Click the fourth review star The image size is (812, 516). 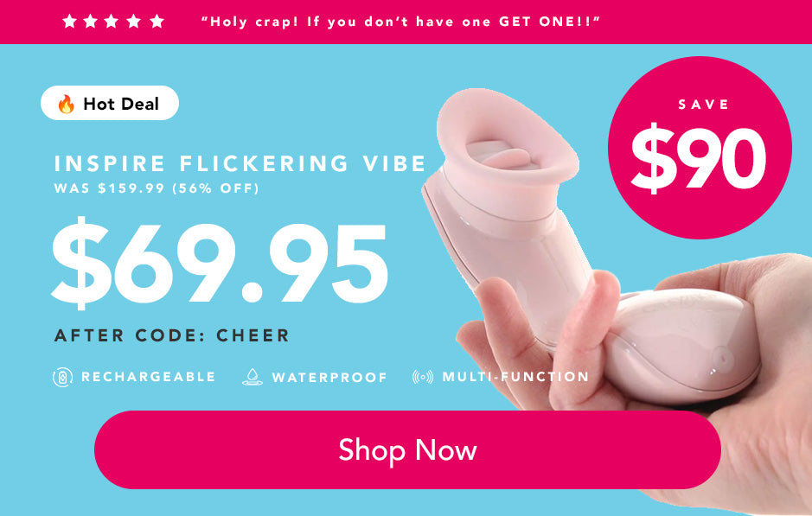coord(134,22)
